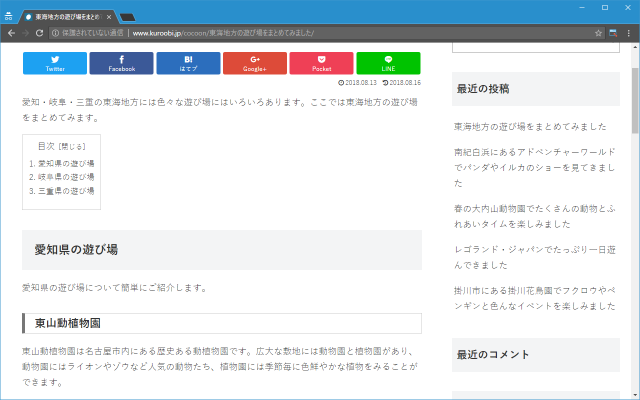Share the article on Google+
The width and height of the screenshot is (640, 400).
255,63
